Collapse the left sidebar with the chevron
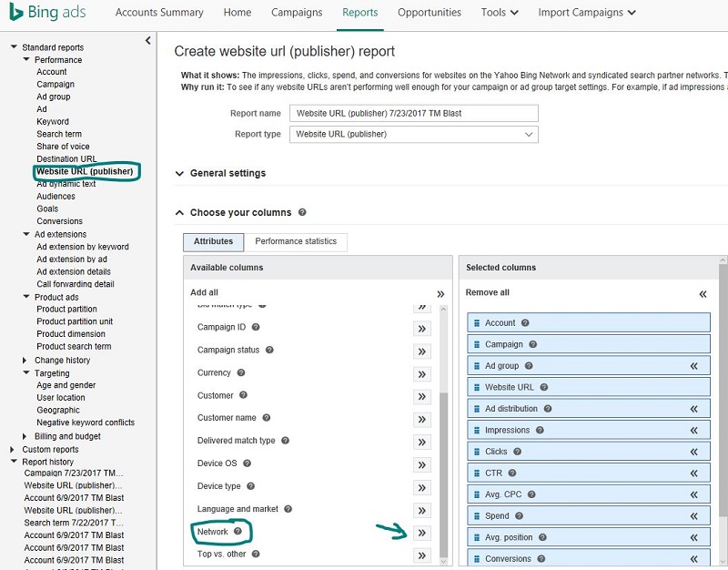This screenshot has height=570, width=728. 147,40
